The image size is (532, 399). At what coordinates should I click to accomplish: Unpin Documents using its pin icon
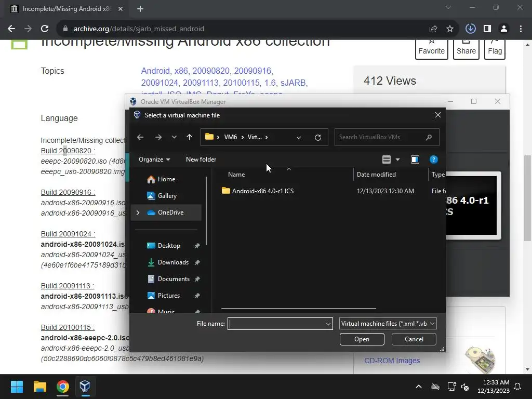197,279
